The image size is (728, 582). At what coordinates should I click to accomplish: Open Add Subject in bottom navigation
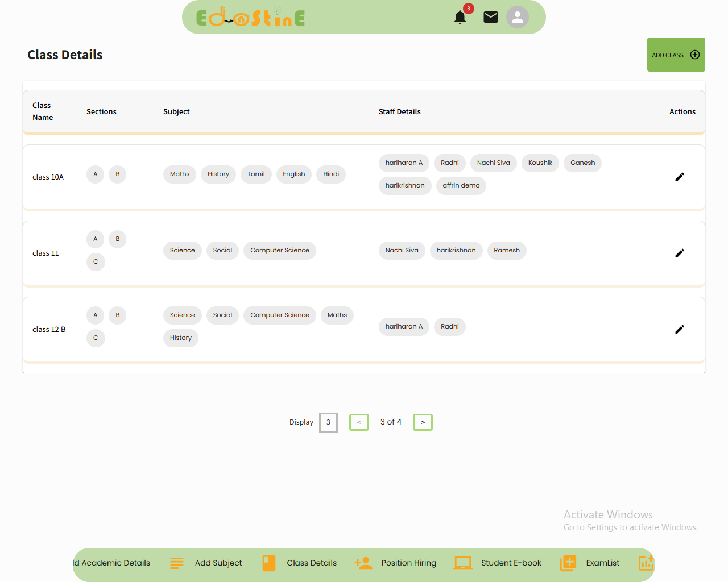tap(218, 563)
